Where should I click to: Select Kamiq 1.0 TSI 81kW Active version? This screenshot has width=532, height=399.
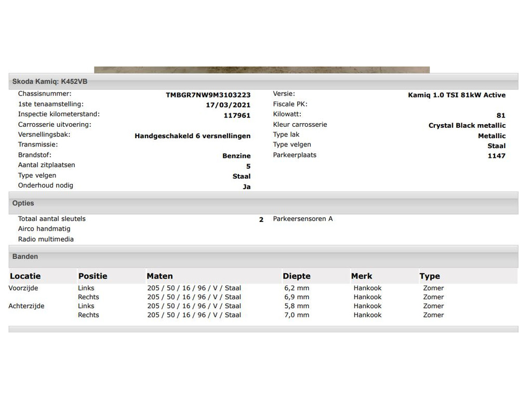tap(457, 95)
